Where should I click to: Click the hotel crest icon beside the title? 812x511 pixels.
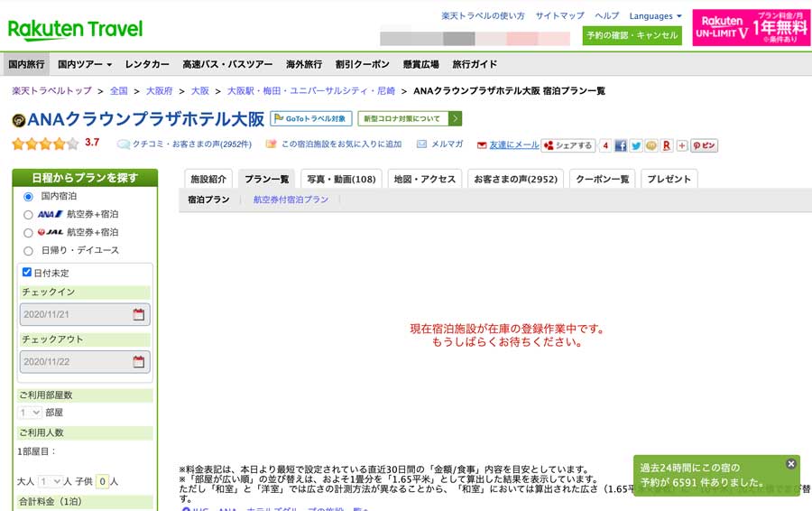click(x=19, y=121)
